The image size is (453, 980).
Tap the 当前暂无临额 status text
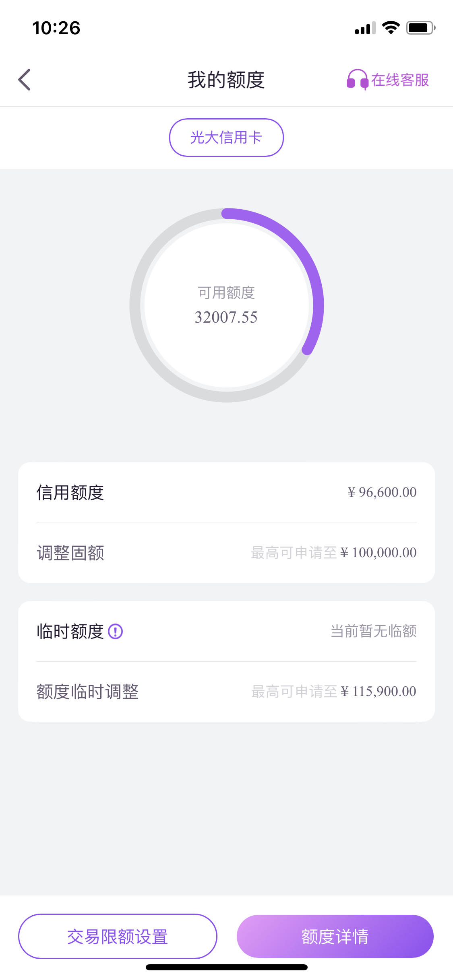click(374, 631)
